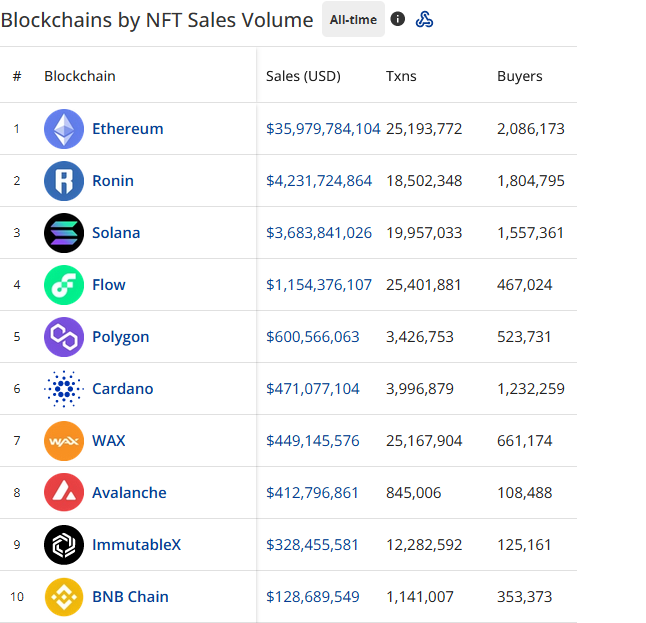Image resolution: width=646 pixels, height=623 pixels.
Task: Sort by the Sales (USD) column header
Action: point(303,76)
